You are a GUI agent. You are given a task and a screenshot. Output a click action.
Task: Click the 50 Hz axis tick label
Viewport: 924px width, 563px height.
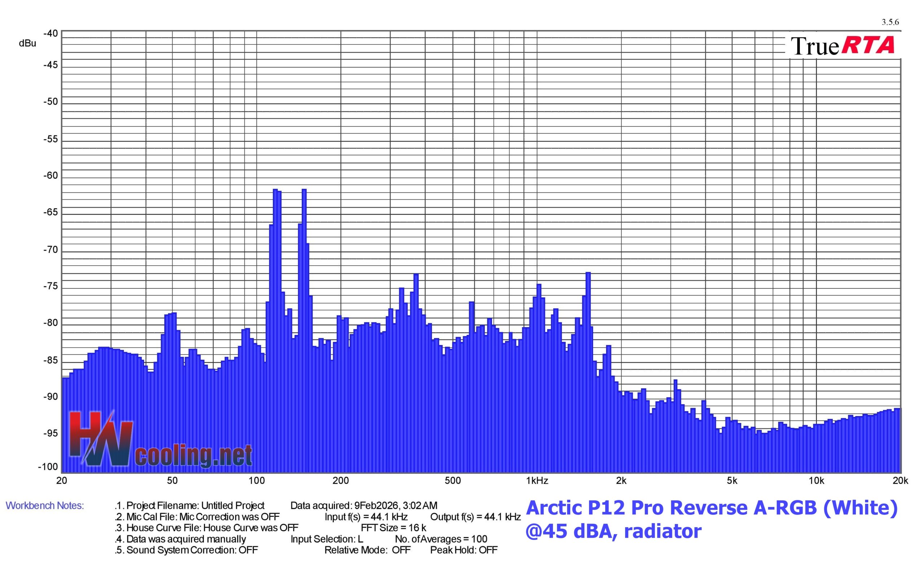coord(172,481)
